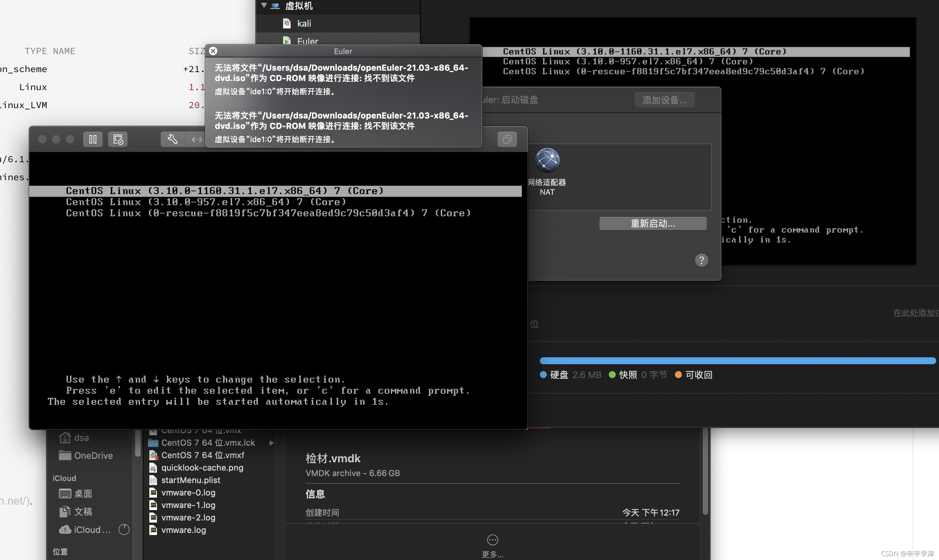Click the pause VM button in toolbar
Image resolution: width=939 pixels, height=560 pixels.
[93, 139]
